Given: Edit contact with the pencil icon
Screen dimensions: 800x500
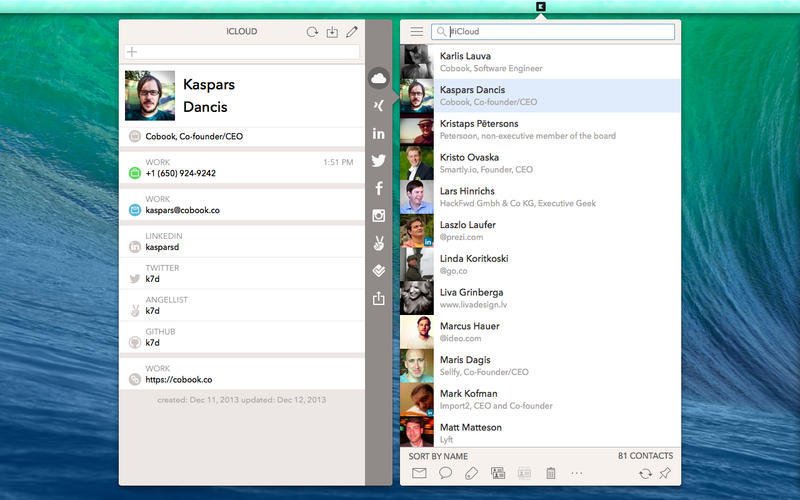Looking at the screenshot, I should (352, 32).
